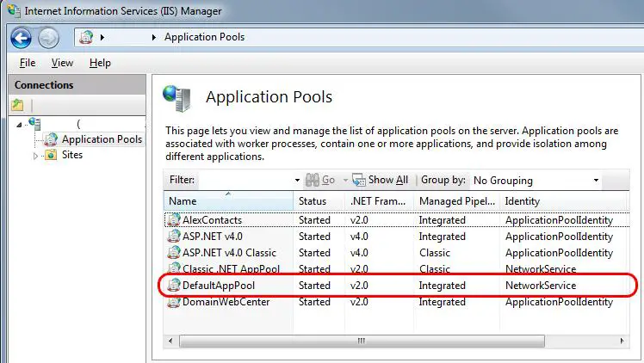
Task: Open the Go button dropdown arrow
Action: (x=345, y=180)
